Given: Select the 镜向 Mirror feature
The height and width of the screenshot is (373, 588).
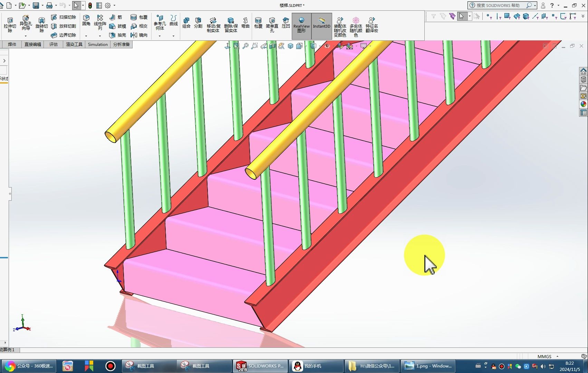Looking at the screenshot, I should [x=139, y=35].
